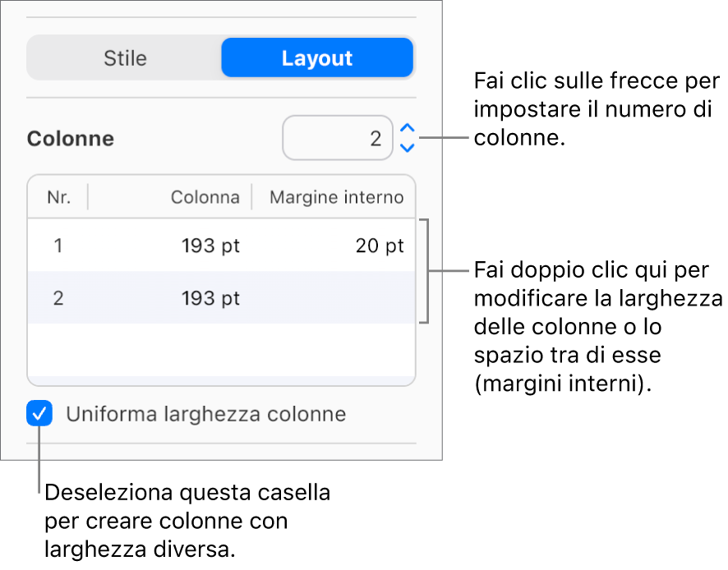Click the Uniforma larghezza colonne label text
Screen dimensions: 728x570
(x=205, y=414)
